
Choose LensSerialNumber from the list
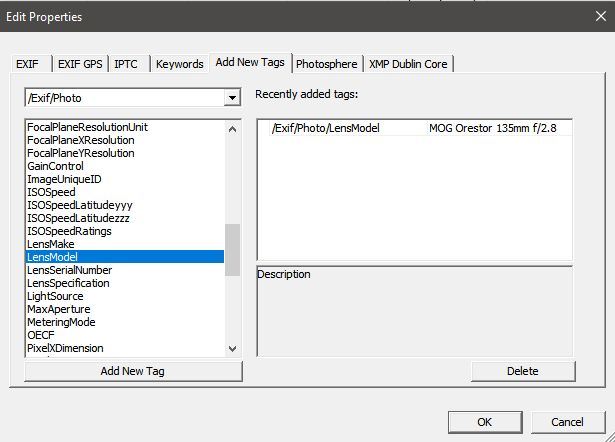[70, 270]
